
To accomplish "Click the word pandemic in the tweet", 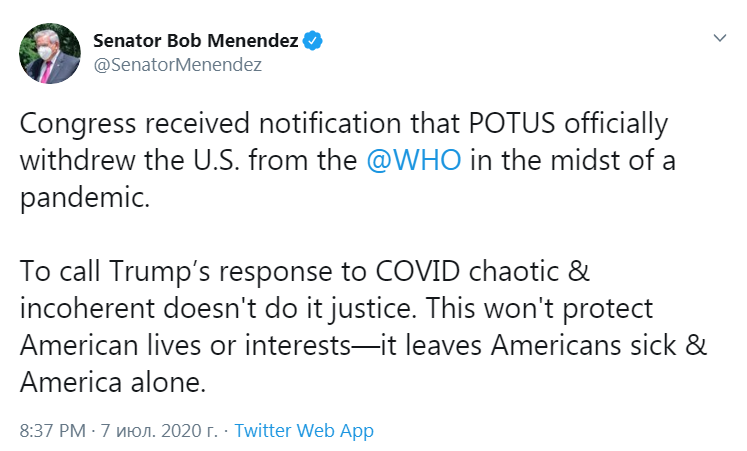I will [x=83, y=196].
